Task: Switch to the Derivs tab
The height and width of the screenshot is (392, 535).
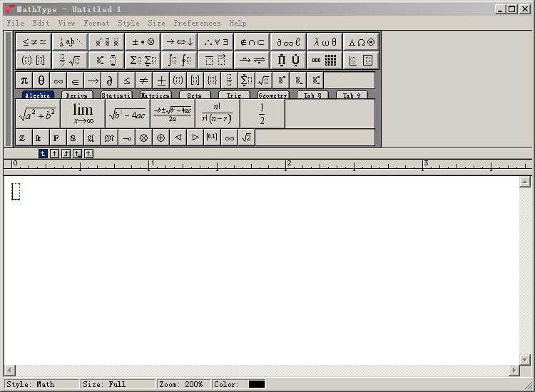Action: pyautogui.click(x=77, y=96)
